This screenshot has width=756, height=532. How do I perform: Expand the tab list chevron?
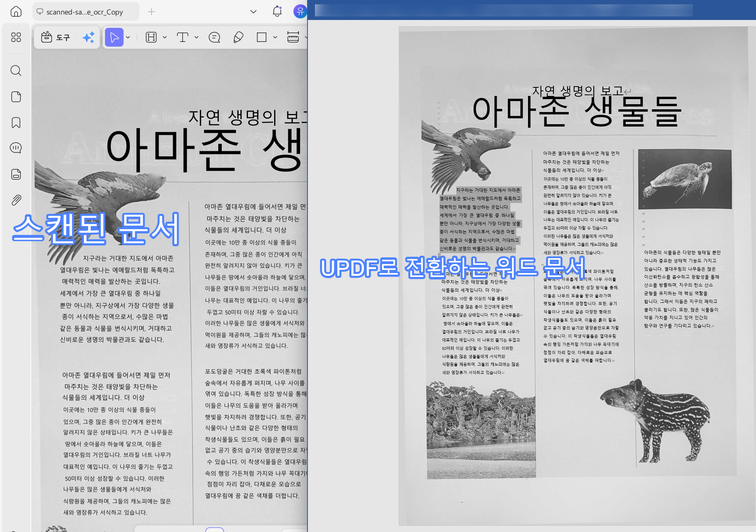tap(253, 12)
